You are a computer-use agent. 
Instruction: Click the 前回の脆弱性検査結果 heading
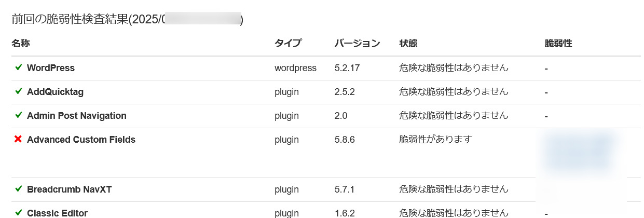[x=68, y=20]
